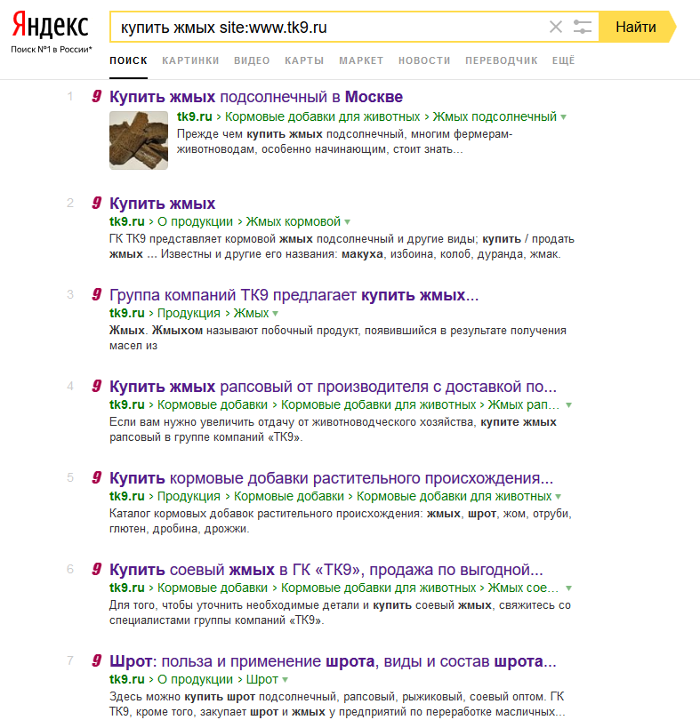
Task: Click the Найти search button
Action: 636,27
